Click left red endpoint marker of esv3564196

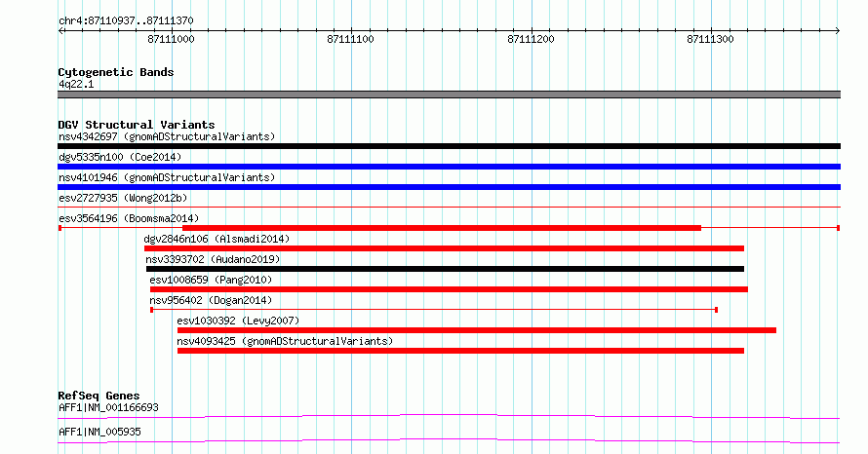pos(59,228)
